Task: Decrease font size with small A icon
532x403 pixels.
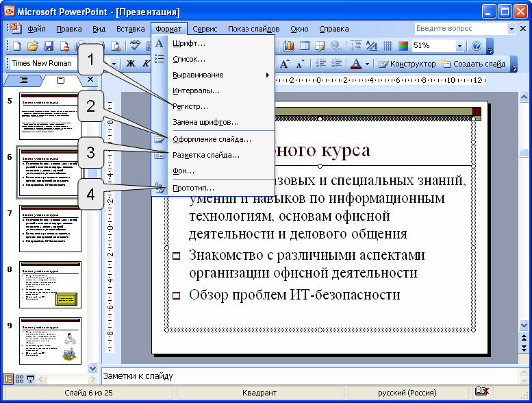Action: click(301, 64)
